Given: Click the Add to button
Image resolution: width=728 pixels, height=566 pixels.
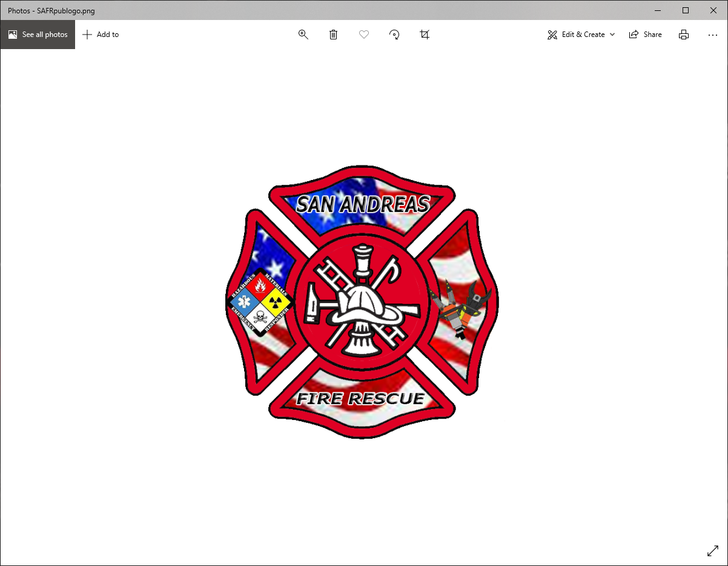Looking at the screenshot, I should click(101, 35).
